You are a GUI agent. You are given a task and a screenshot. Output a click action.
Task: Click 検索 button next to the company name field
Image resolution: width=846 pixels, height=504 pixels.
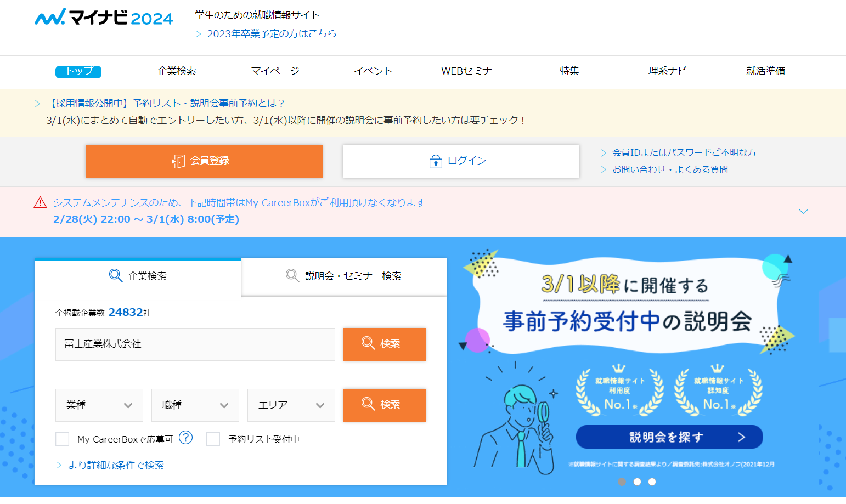click(385, 344)
